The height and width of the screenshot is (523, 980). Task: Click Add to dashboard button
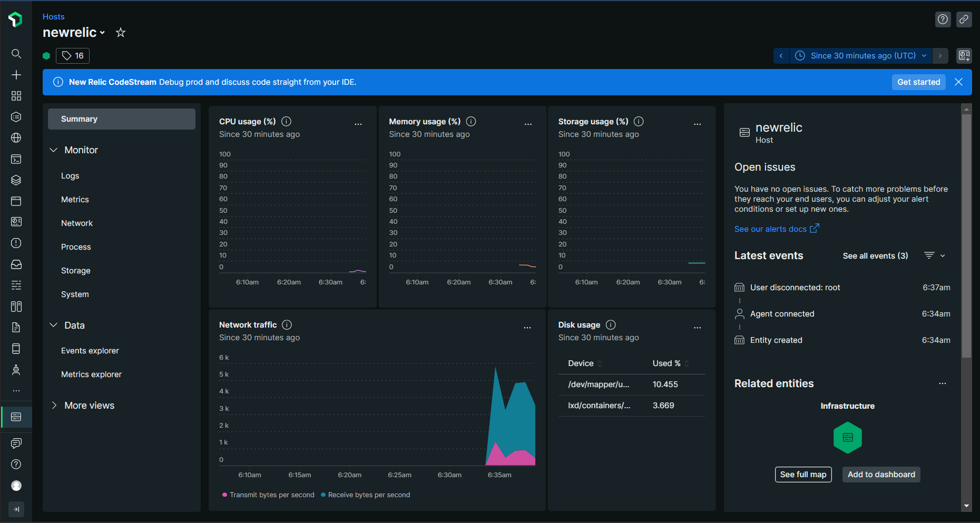[881, 475]
